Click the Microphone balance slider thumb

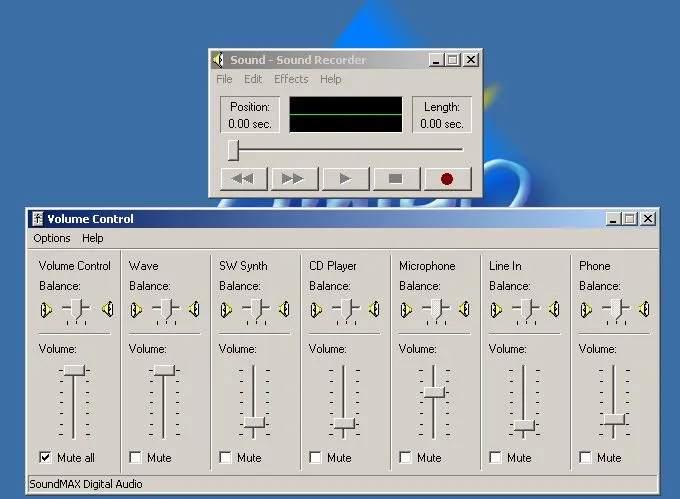coord(436,309)
